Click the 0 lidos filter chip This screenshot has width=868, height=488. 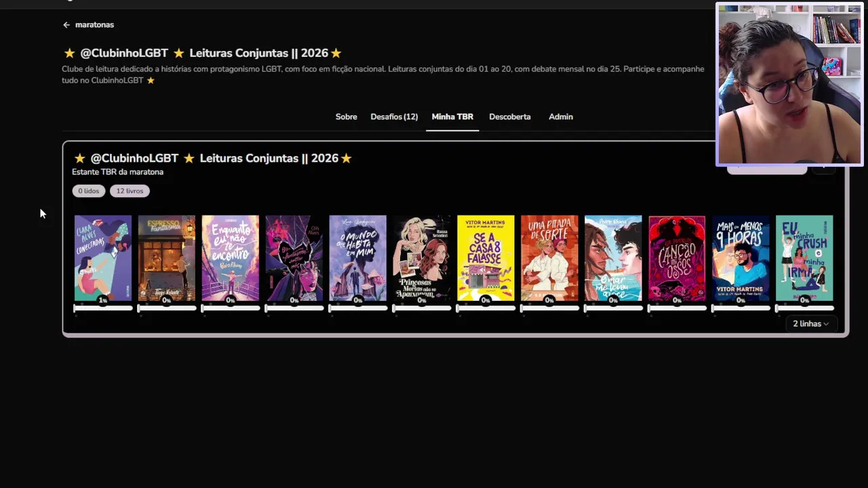point(89,191)
